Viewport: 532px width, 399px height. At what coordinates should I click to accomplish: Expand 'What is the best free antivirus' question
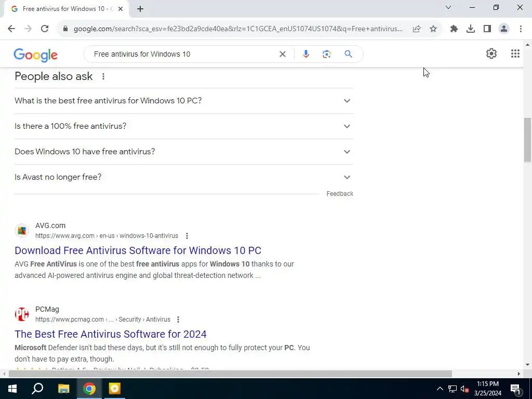(184, 101)
